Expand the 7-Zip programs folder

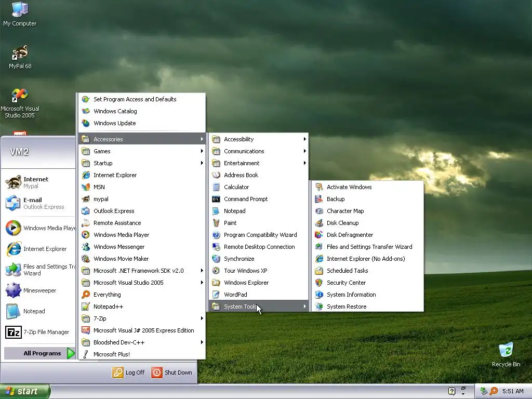(x=142, y=318)
